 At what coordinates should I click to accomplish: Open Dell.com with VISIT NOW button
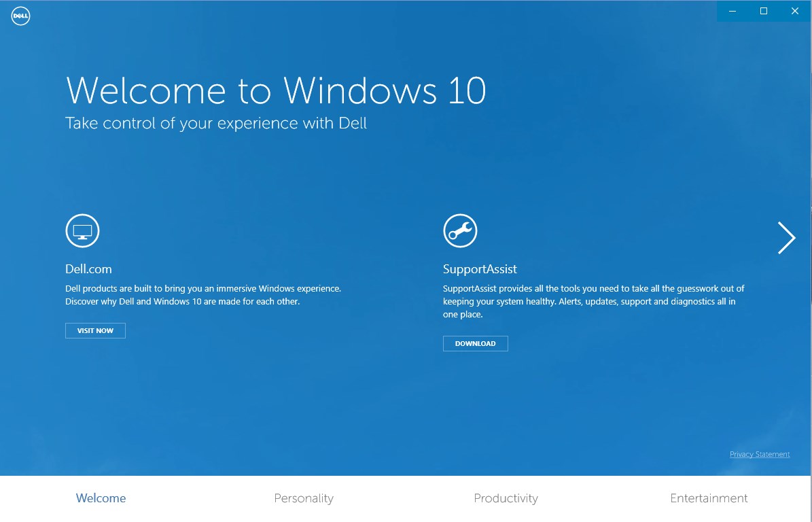95,330
